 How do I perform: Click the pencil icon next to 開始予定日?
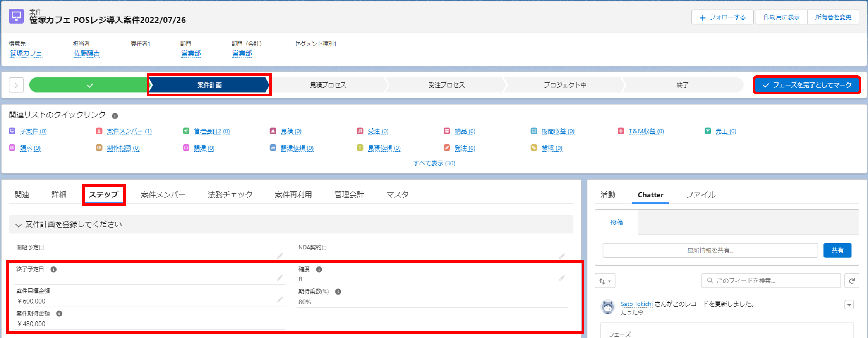pyautogui.click(x=280, y=256)
